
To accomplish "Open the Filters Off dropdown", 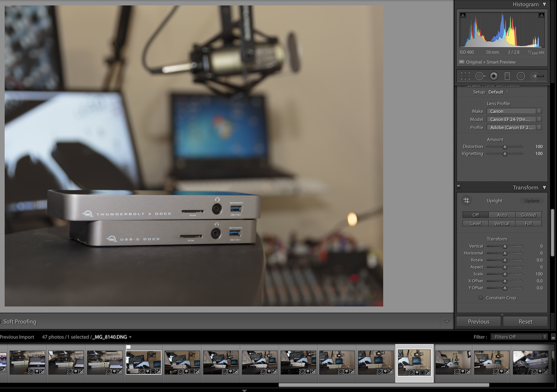I will point(519,337).
